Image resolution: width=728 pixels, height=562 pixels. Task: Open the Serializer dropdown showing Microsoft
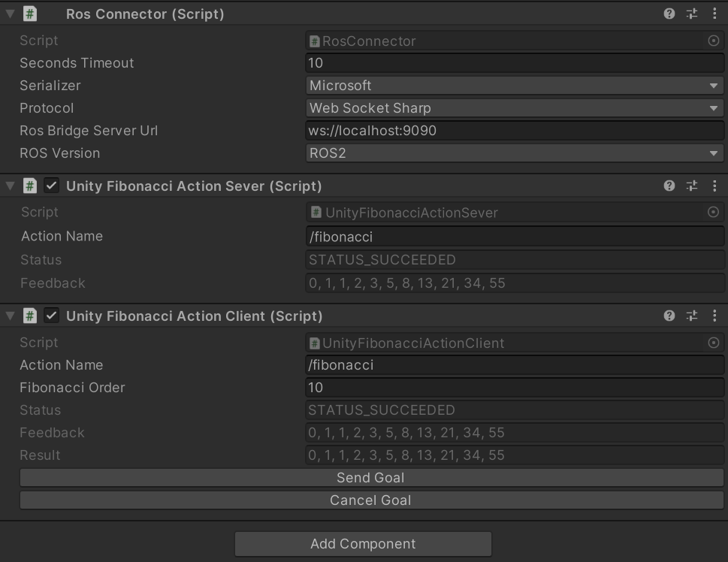515,86
